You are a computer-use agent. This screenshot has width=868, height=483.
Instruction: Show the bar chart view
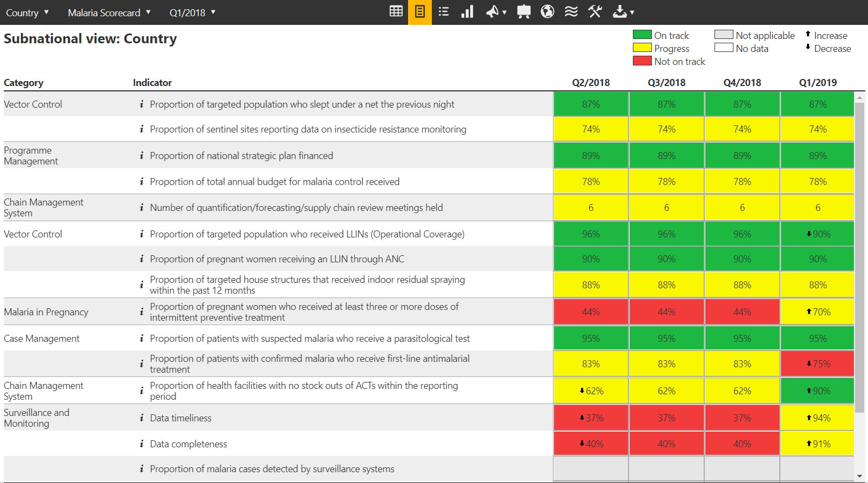(467, 12)
